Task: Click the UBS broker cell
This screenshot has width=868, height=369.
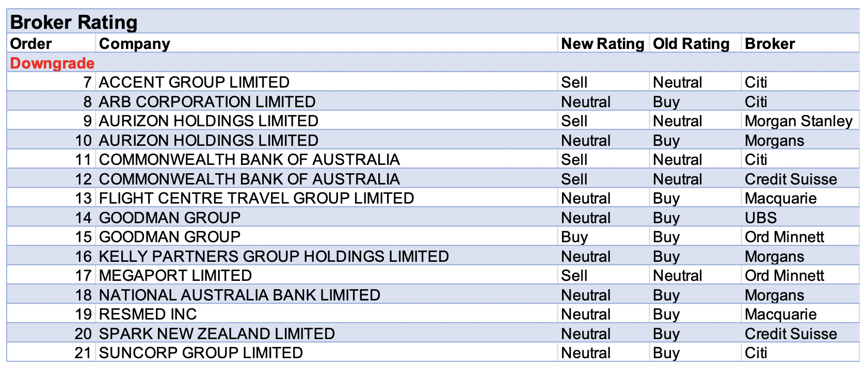Action: (x=760, y=217)
